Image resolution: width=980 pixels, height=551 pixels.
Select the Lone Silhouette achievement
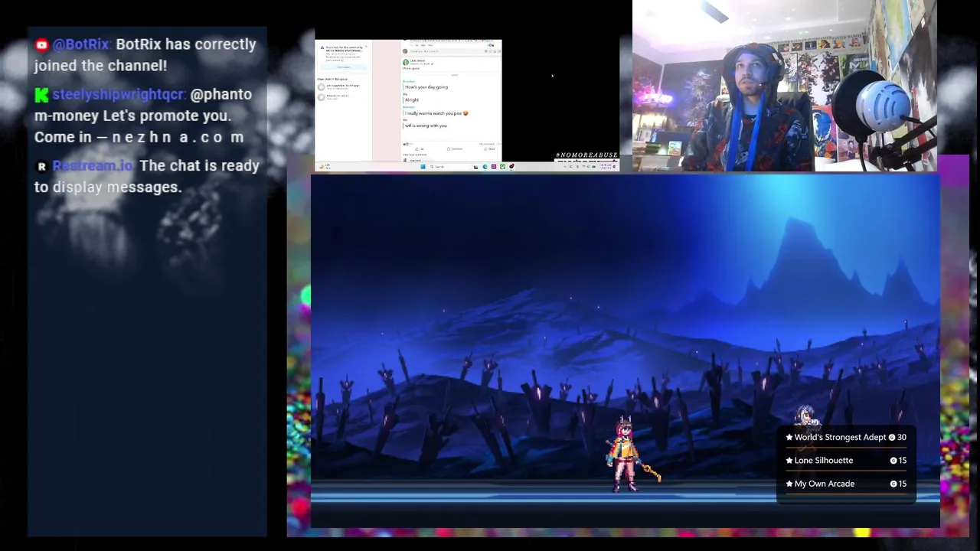click(846, 461)
